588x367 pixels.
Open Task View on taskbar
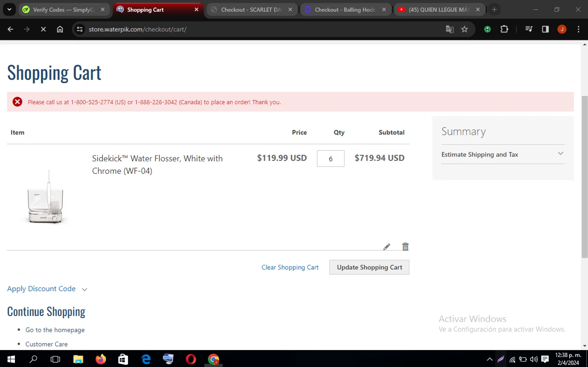(56, 359)
